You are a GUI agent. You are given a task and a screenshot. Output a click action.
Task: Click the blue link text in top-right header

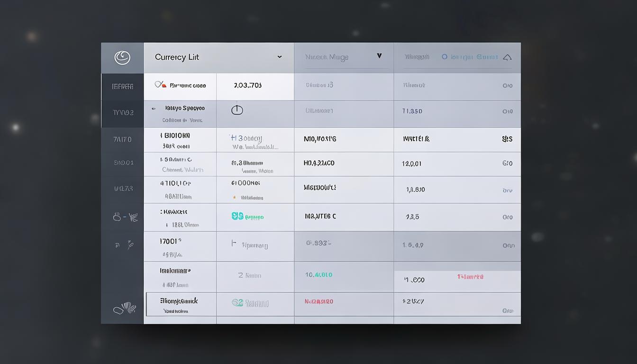[x=474, y=57]
